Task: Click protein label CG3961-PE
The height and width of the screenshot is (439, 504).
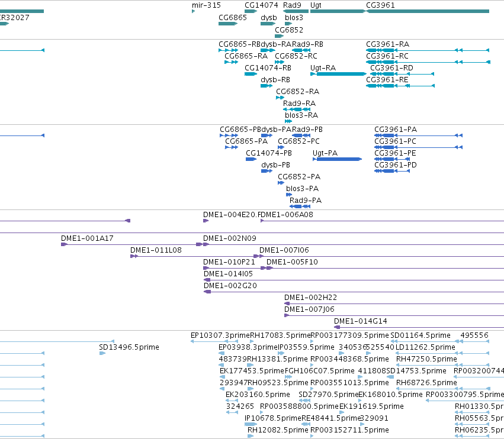Action: [395, 153]
